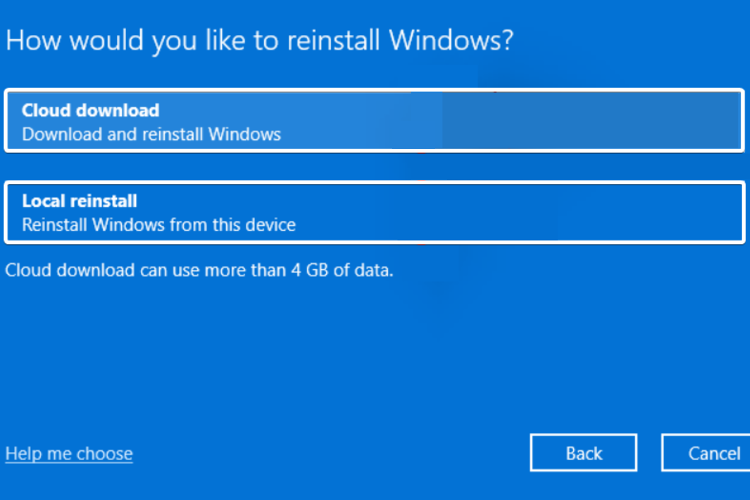The width and height of the screenshot is (750, 500).
Task: Click the 'Reinstall Windows from this device' description
Action: pyautogui.click(x=159, y=225)
